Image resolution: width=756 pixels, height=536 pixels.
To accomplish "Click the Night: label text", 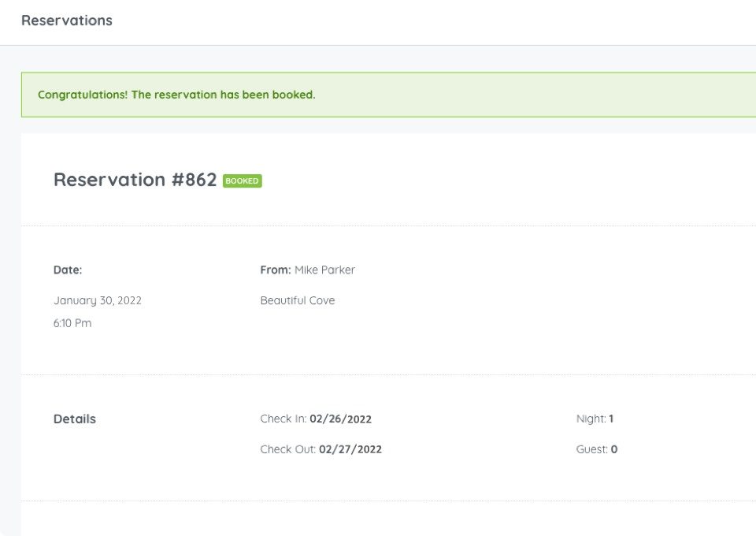I will coord(591,419).
